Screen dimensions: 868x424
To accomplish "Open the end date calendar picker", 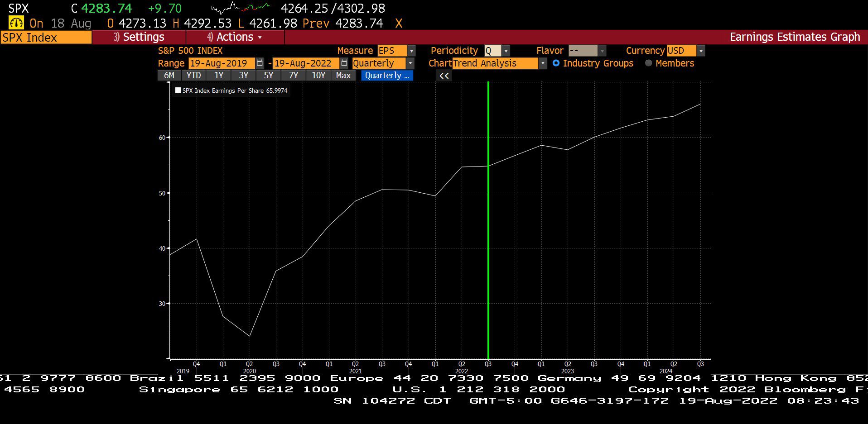I will (x=344, y=63).
